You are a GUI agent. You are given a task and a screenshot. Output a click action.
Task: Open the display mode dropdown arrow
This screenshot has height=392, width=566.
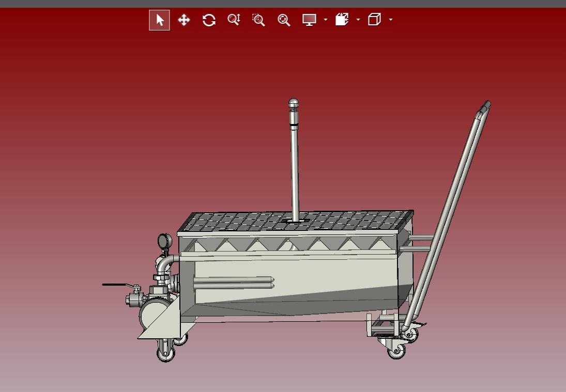coord(326,20)
